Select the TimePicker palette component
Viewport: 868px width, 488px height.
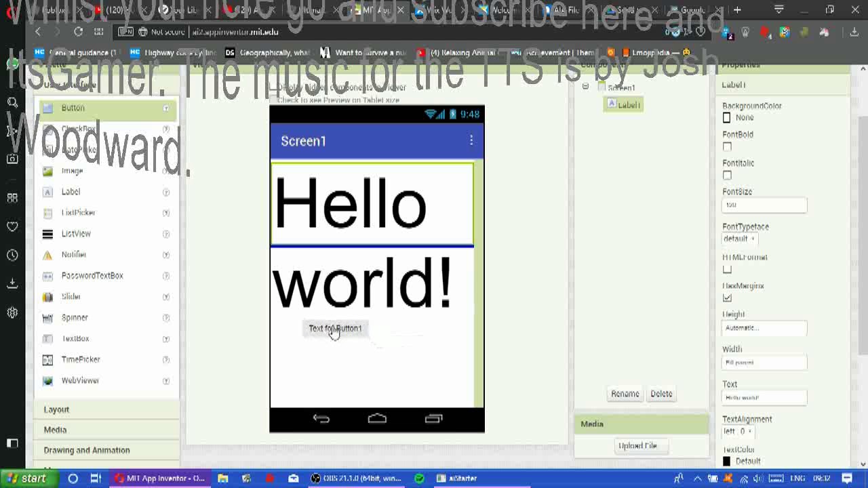click(x=80, y=360)
